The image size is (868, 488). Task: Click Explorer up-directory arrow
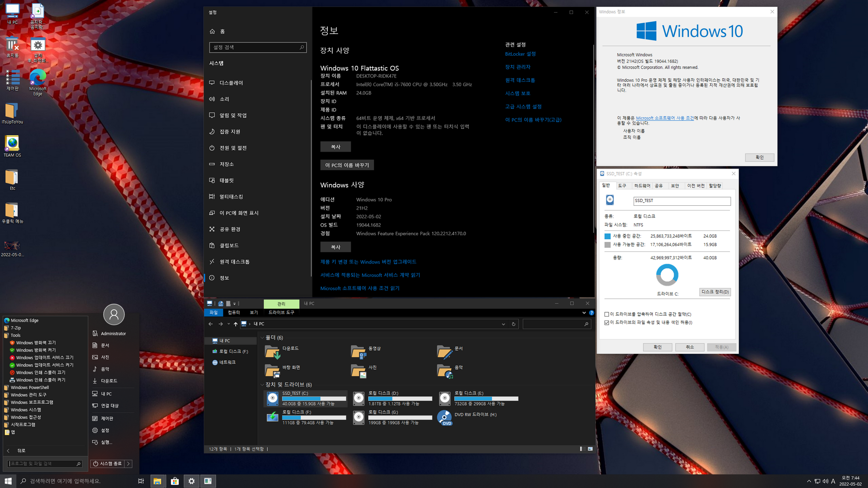(235, 324)
